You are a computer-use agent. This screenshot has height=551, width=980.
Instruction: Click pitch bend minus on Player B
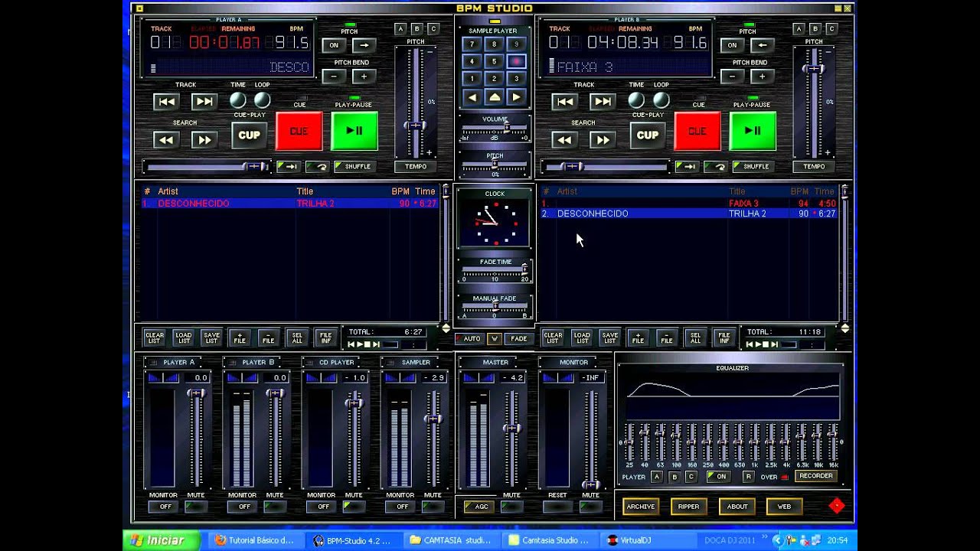732,77
